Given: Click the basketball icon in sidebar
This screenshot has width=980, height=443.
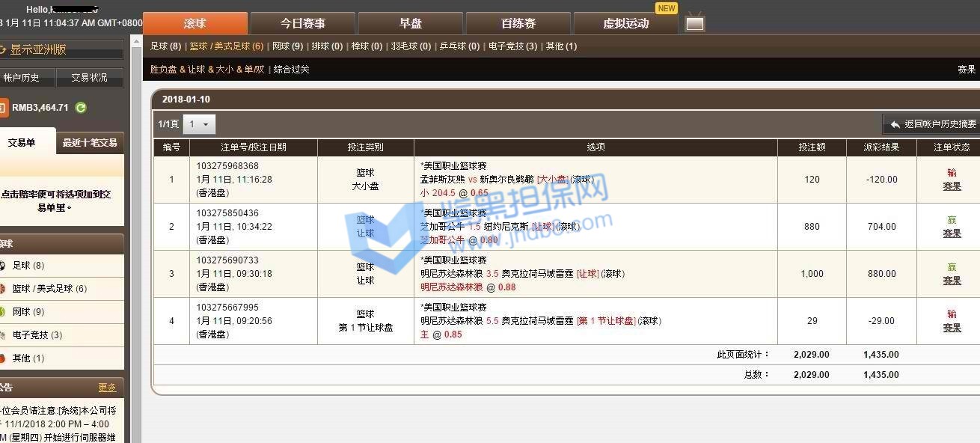Looking at the screenshot, I should [x=3, y=289].
